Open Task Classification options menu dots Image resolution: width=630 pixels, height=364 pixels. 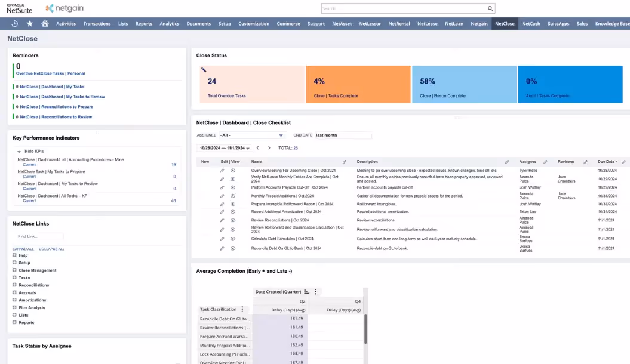(242, 310)
